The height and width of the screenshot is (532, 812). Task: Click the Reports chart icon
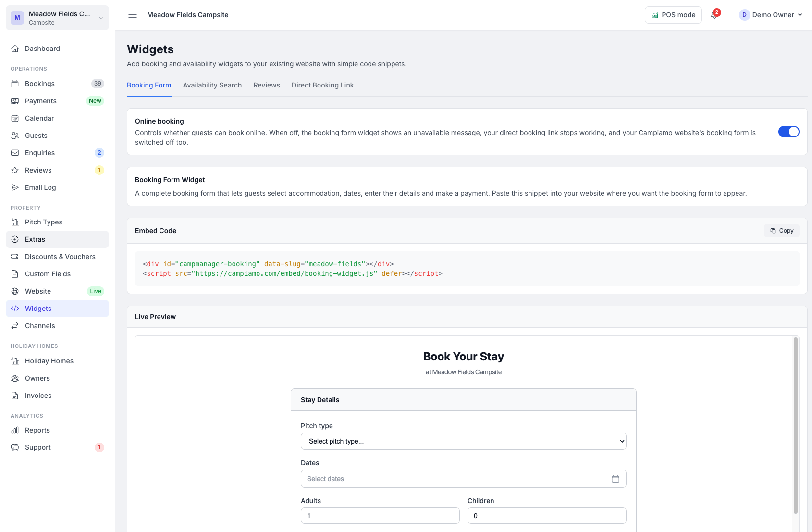[15, 430]
